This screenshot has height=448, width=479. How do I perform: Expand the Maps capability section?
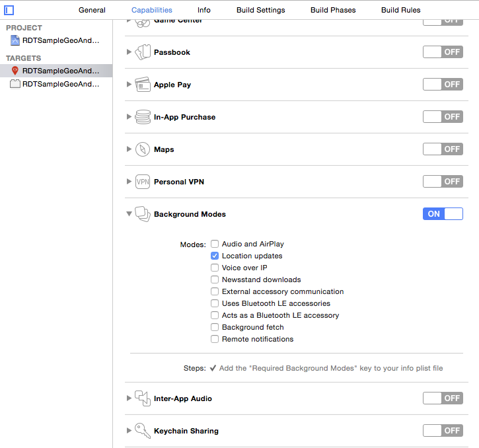[x=129, y=149]
